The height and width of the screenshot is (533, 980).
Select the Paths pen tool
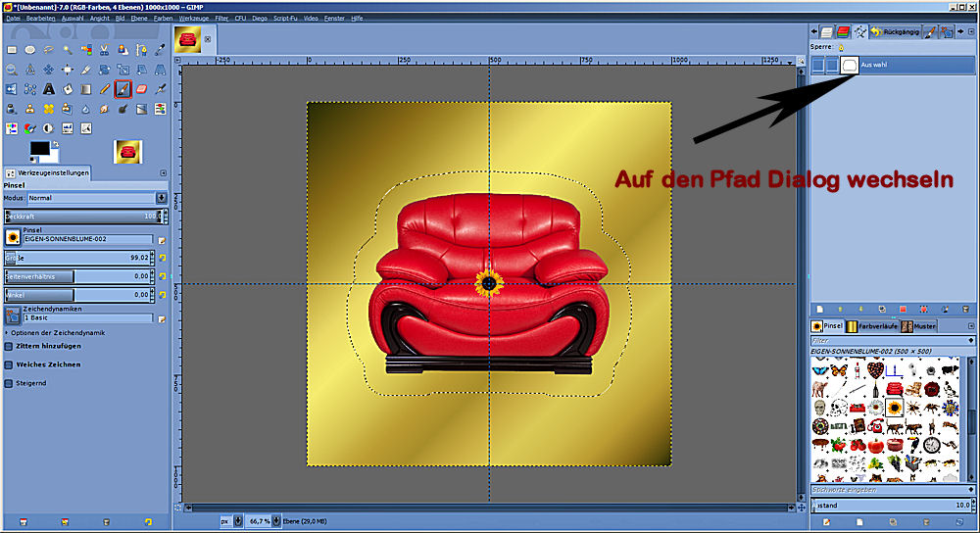tap(142, 50)
